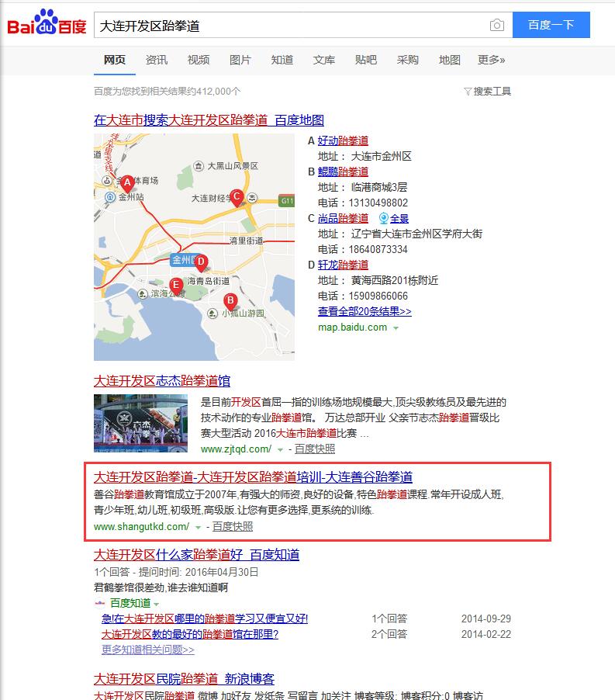Switch to 资讯 tab

[157, 60]
